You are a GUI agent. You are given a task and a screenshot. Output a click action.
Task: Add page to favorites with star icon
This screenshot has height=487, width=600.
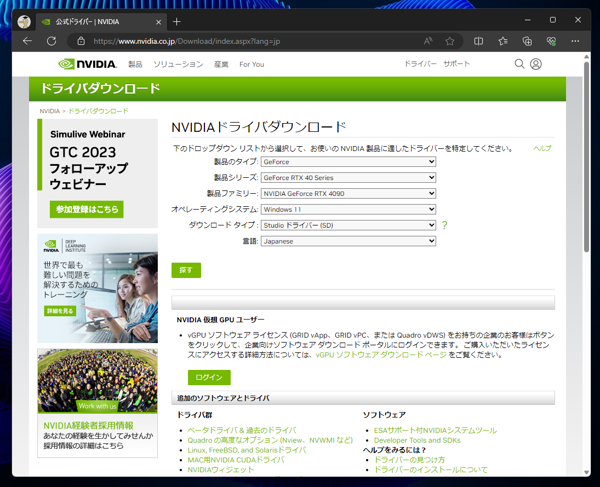pyautogui.click(x=450, y=41)
